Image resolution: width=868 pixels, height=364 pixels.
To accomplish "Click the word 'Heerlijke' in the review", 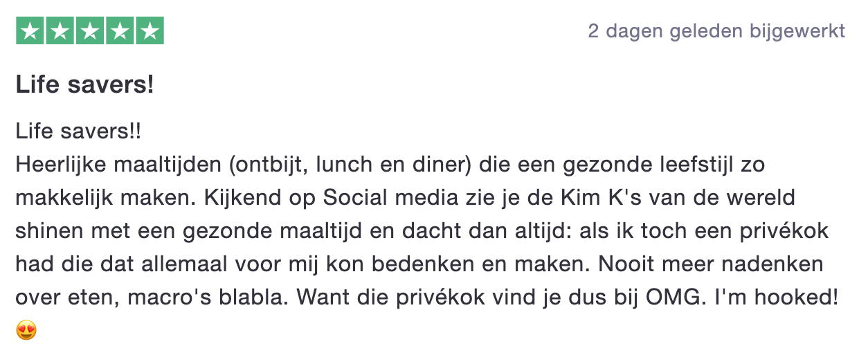I will click(61, 165).
